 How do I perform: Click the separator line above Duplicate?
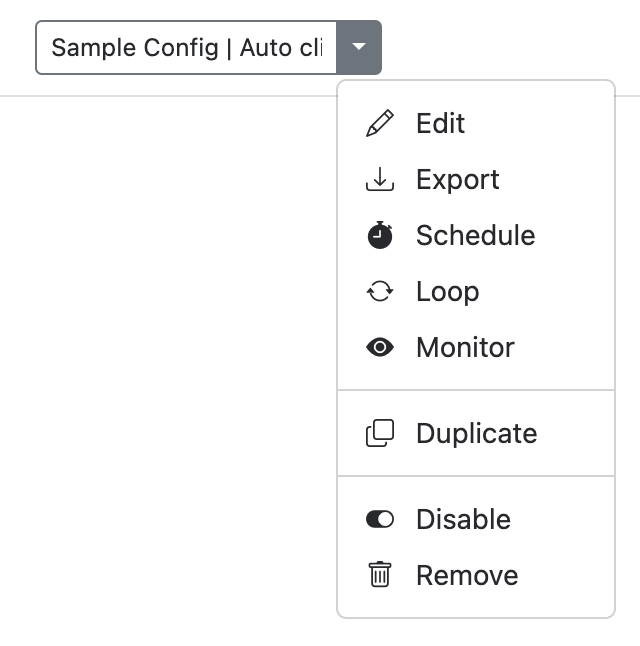tap(476, 390)
